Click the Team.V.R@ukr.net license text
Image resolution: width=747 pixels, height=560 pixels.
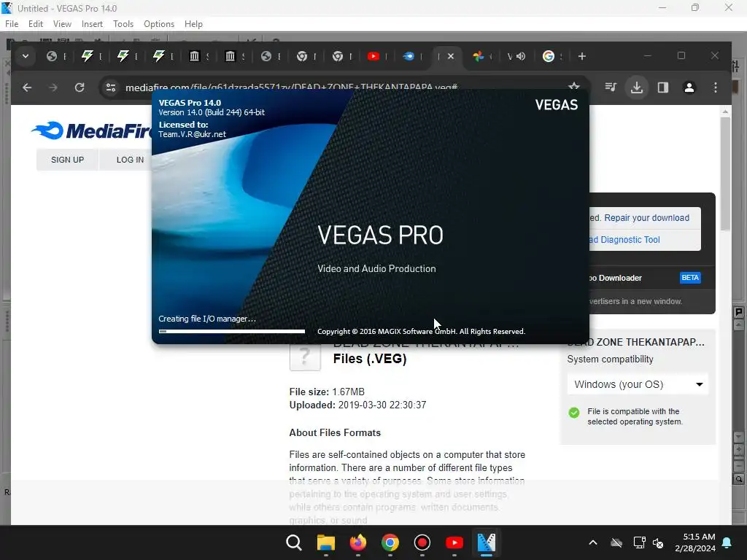coord(192,134)
